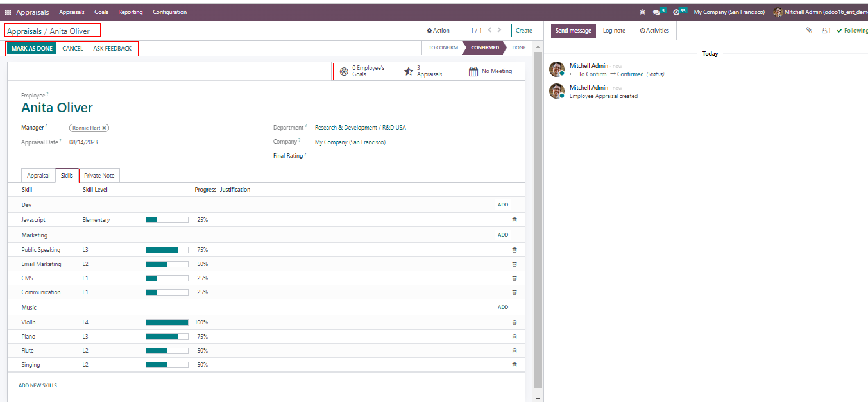The image size is (868, 402).
Task: Remove Ronnie Hart manager tag
Action: click(104, 128)
